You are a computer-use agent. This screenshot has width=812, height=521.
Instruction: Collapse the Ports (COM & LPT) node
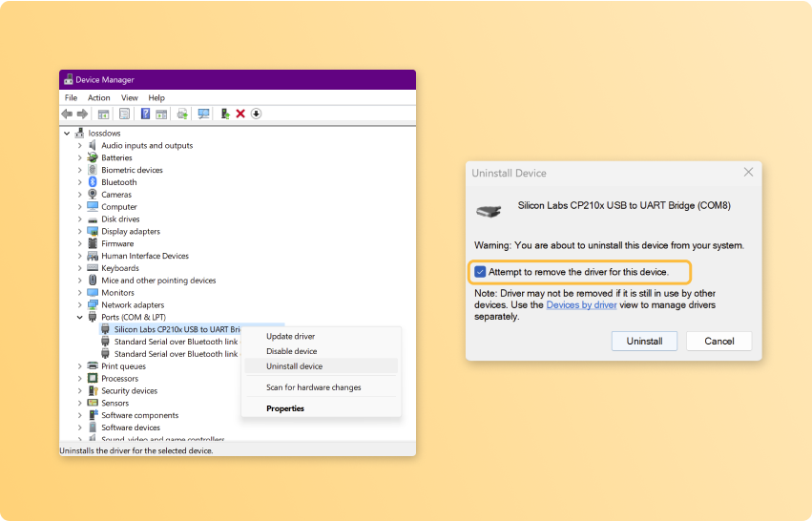80,317
